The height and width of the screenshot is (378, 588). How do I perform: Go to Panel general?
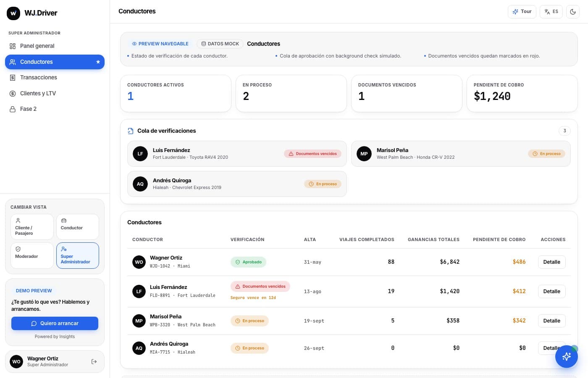pyautogui.click(x=55, y=46)
